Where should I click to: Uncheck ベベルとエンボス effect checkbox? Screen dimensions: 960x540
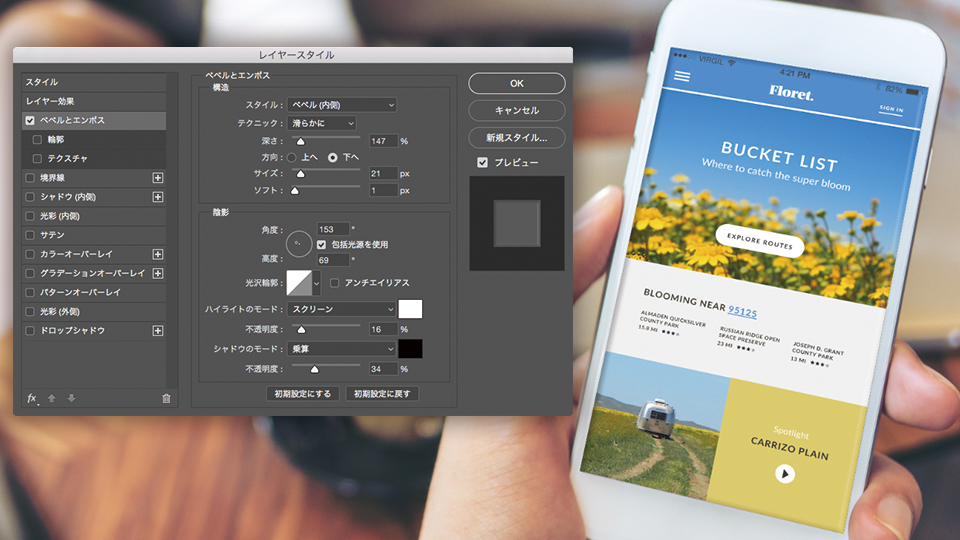point(30,121)
